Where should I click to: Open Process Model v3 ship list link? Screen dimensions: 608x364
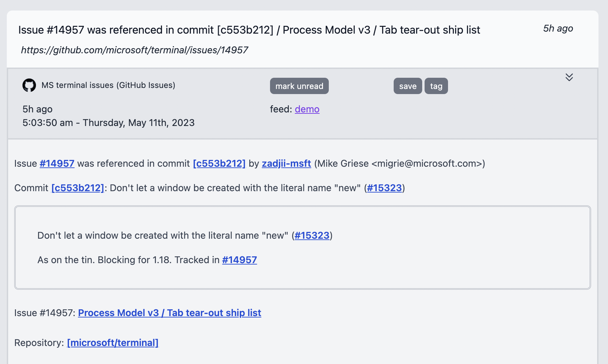click(169, 313)
